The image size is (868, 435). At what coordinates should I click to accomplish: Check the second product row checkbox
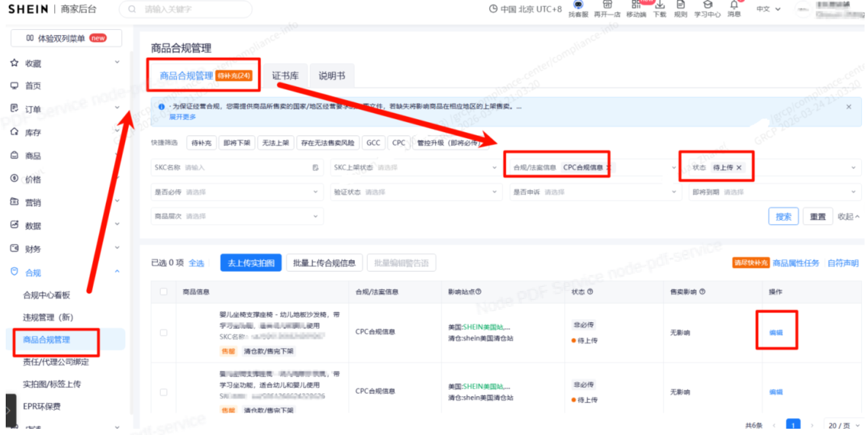(x=164, y=392)
